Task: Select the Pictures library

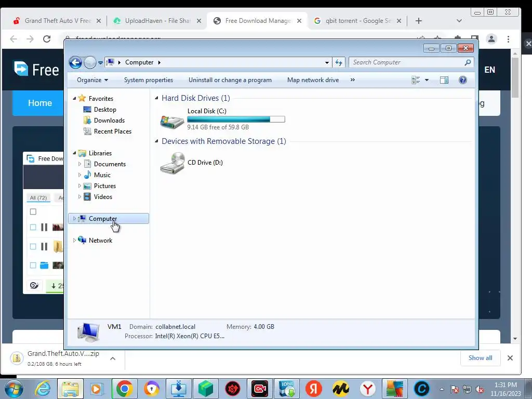Action: (x=104, y=186)
